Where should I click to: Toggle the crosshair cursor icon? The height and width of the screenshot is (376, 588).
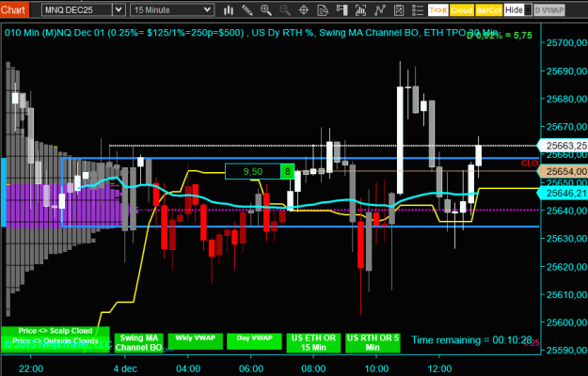pyautogui.click(x=304, y=10)
